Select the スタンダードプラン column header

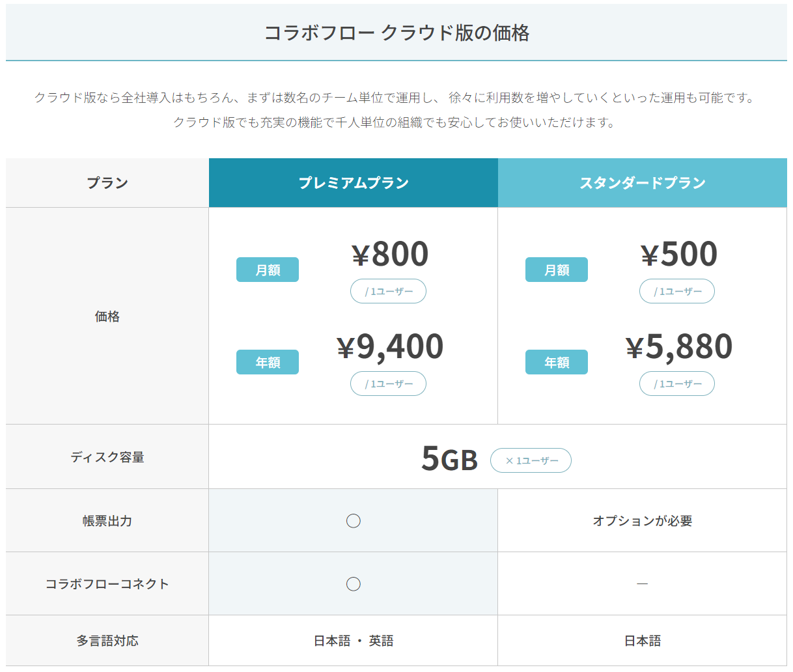(x=643, y=183)
